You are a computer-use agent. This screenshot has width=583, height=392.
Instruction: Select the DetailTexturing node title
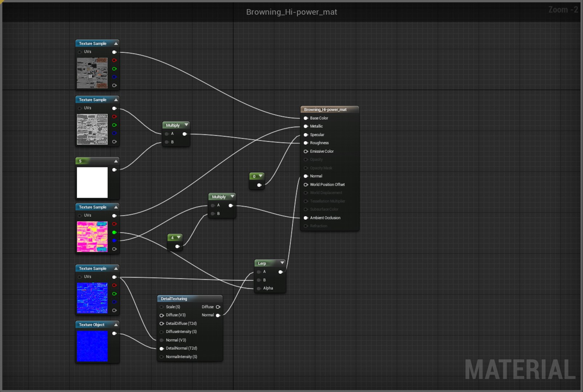(174, 299)
